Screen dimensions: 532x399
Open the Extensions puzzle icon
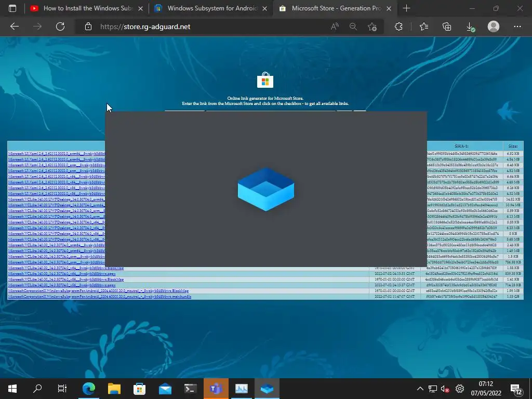click(398, 26)
